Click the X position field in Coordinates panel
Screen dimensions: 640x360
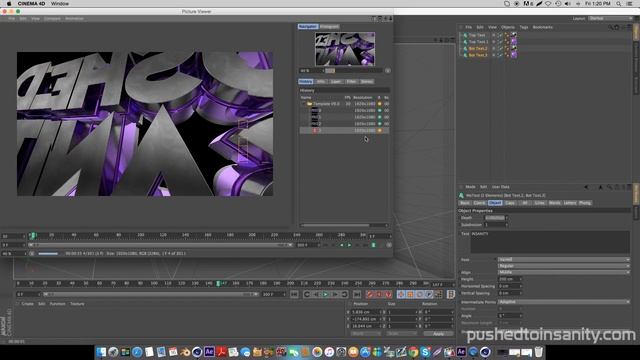pyautogui.click(x=366, y=312)
